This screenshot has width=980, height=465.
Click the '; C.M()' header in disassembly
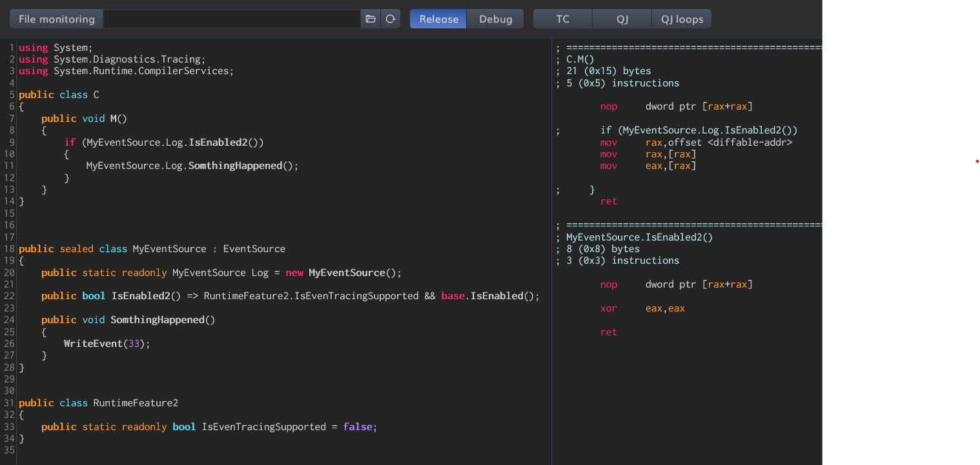575,59
